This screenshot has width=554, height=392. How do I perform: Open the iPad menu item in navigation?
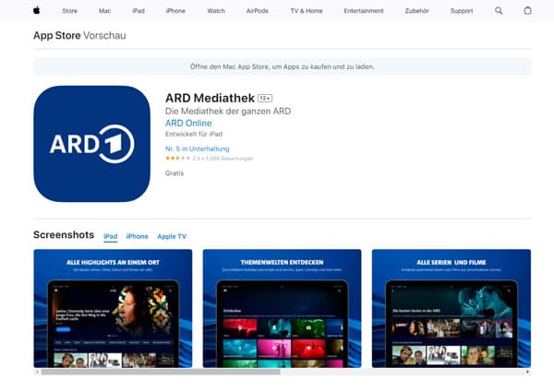[138, 11]
